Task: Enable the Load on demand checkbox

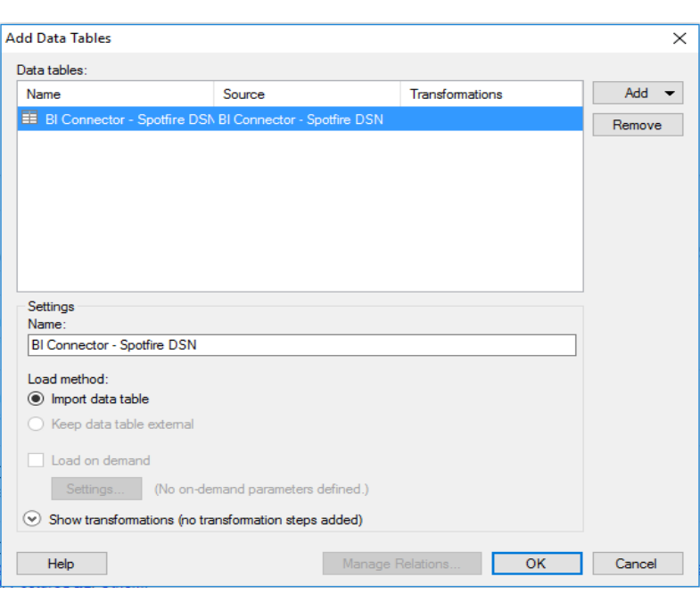Action: [36, 460]
